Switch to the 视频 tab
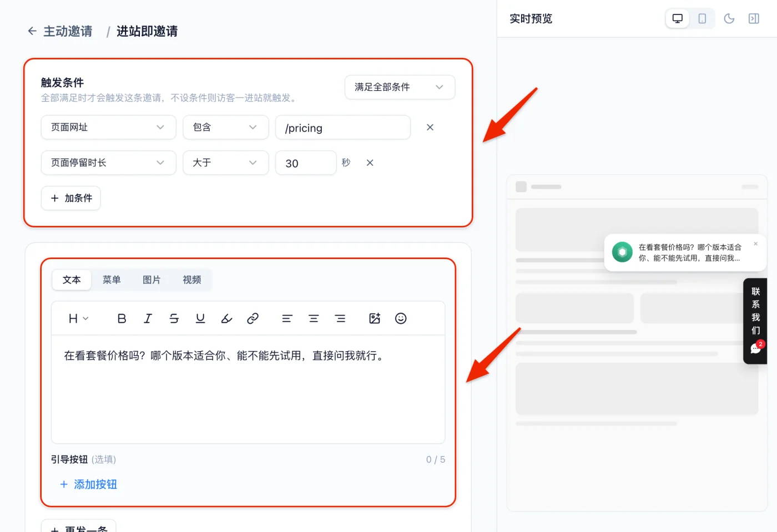The height and width of the screenshot is (532, 777). [x=192, y=280]
